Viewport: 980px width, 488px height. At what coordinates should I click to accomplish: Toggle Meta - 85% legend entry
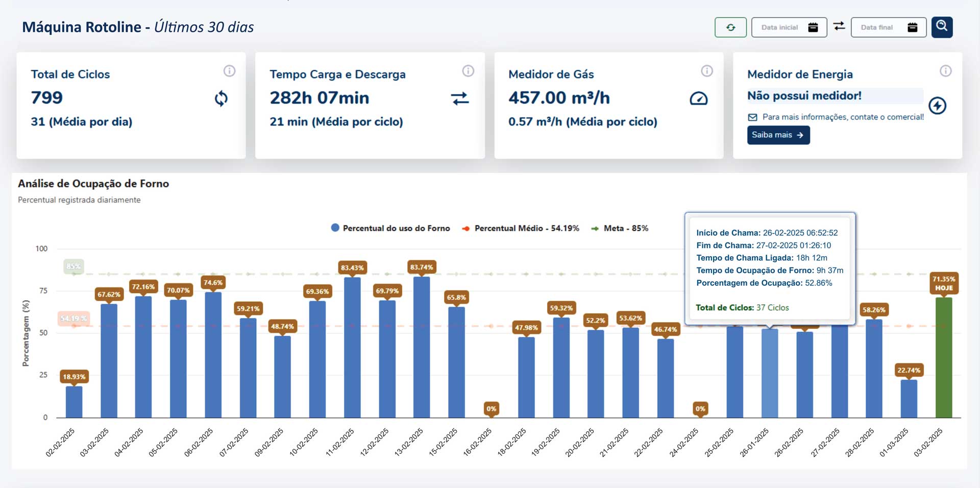click(x=620, y=228)
